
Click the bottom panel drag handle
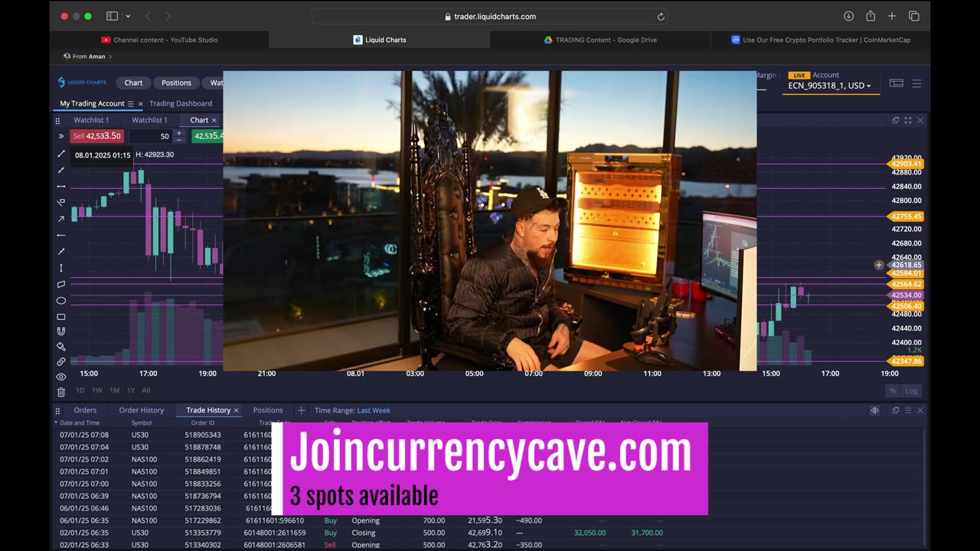(57, 411)
